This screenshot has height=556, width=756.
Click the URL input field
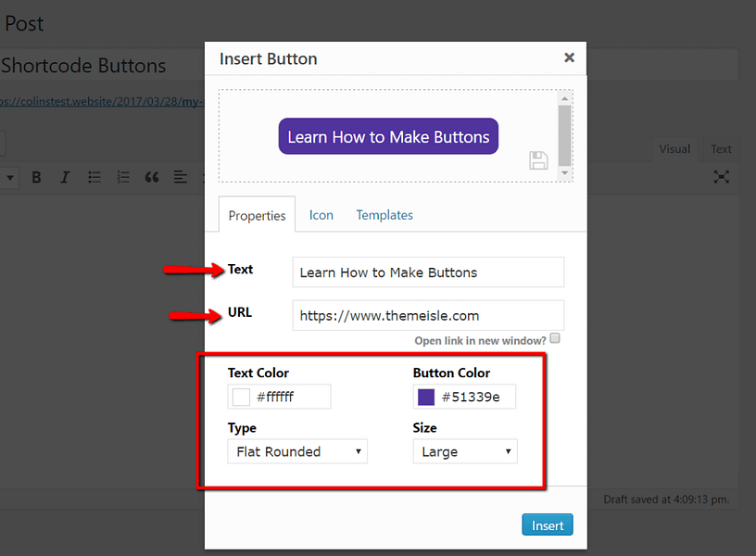[x=427, y=315]
